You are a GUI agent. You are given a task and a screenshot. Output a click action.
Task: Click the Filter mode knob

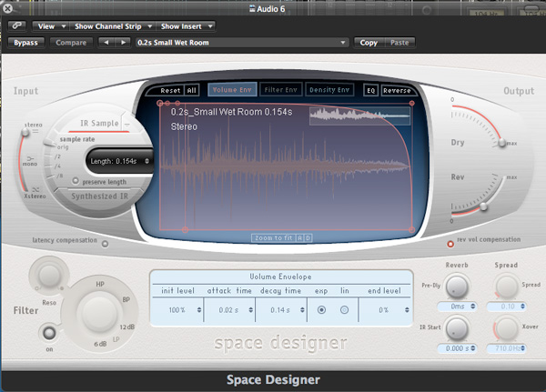[x=98, y=315]
